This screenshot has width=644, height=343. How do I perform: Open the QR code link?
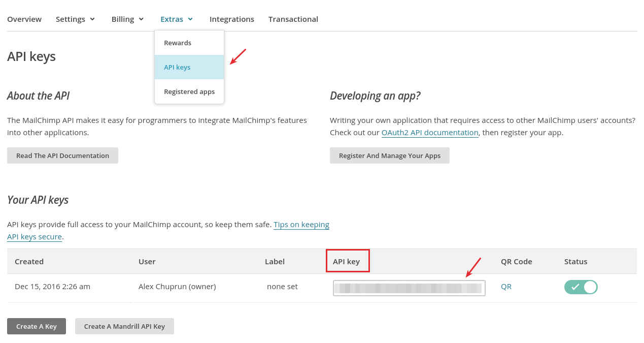coord(506,287)
